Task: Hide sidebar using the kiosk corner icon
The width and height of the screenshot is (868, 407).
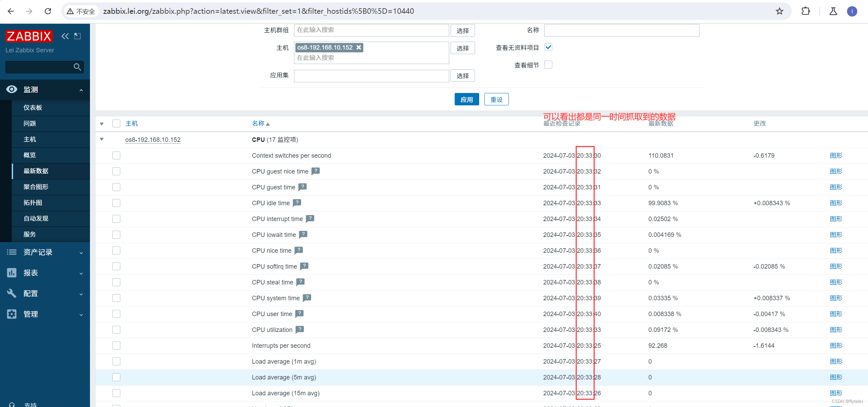Action: coord(78,36)
